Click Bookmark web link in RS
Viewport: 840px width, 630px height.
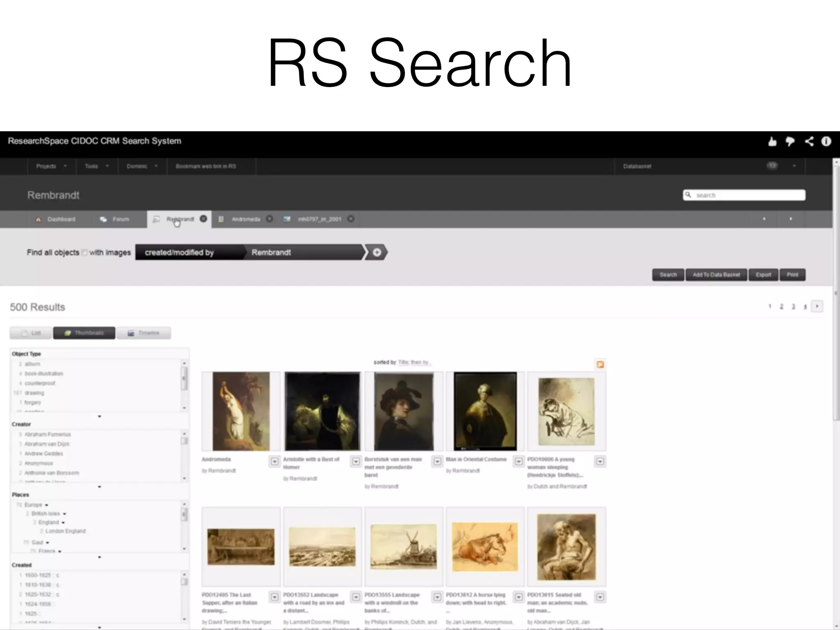[x=206, y=166]
